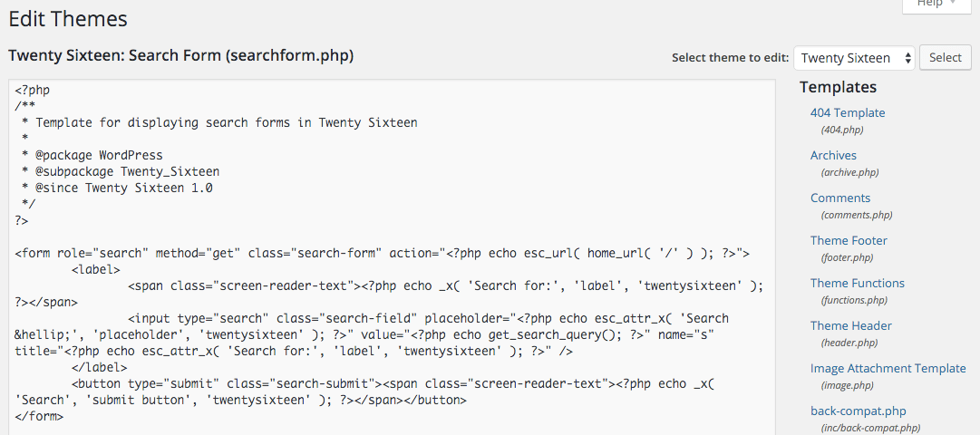Screen dimensions: 980x435
Task: Open the Archives template link
Action: click(x=833, y=156)
